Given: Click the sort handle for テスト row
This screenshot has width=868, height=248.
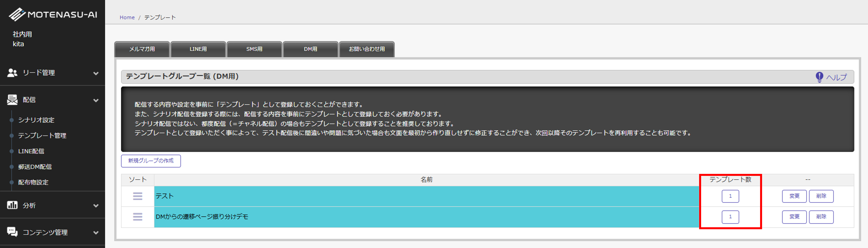Looking at the screenshot, I should pos(137,196).
